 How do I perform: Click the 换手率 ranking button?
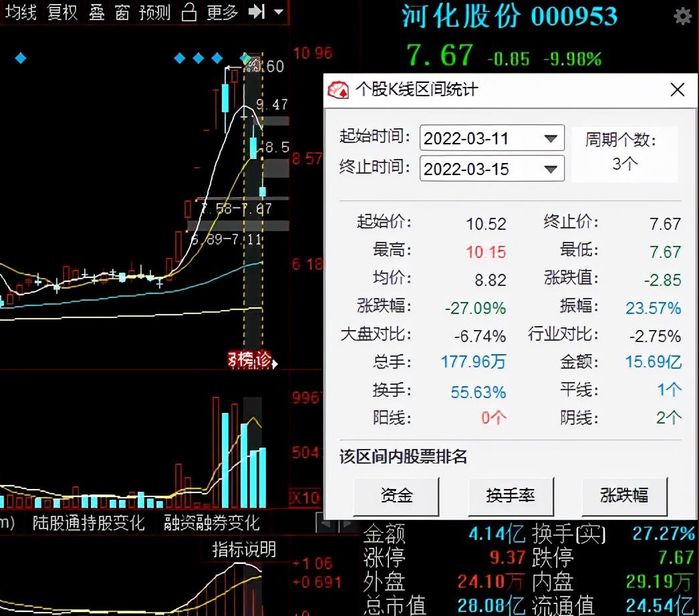tap(511, 496)
